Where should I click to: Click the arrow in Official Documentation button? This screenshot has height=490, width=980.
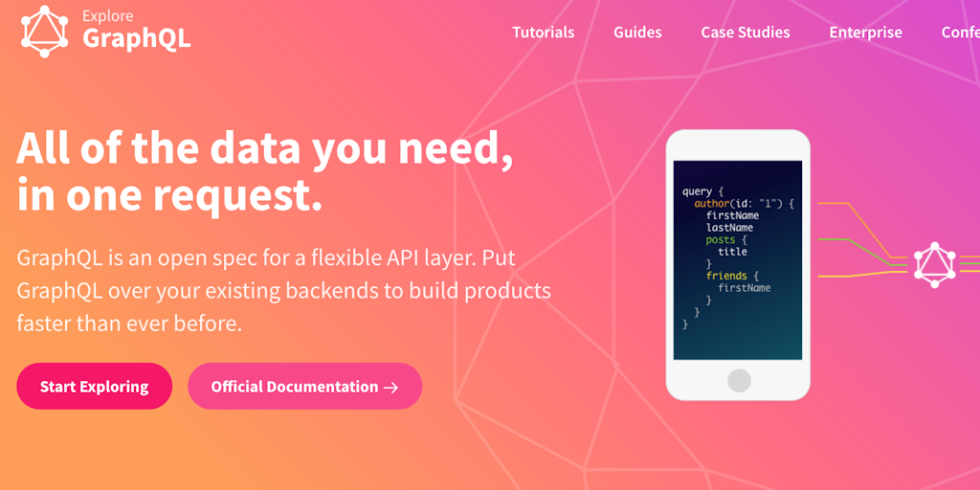391,388
